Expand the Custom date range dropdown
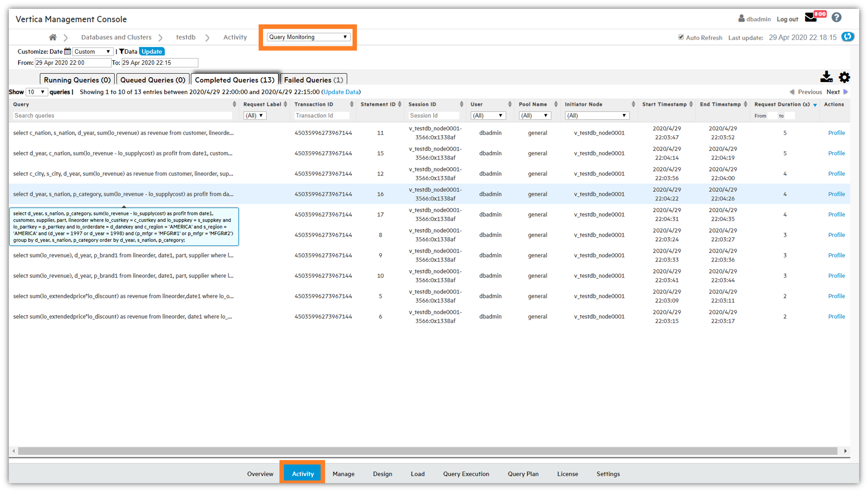868x492 pixels. tap(92, 51)
